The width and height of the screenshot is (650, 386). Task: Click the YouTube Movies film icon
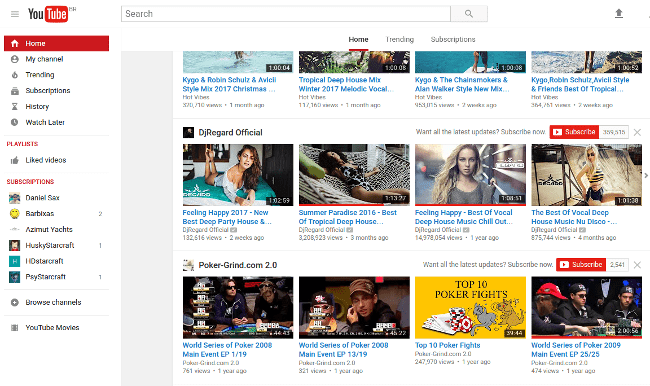tap(15, 328)
